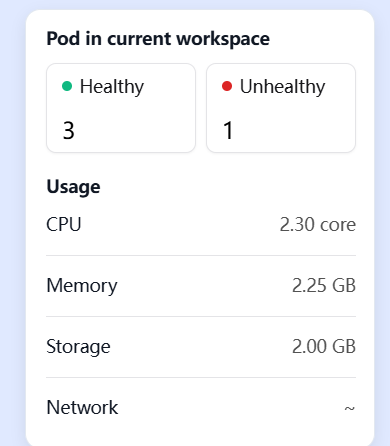Click the 2.30 core CPU value

318,224
